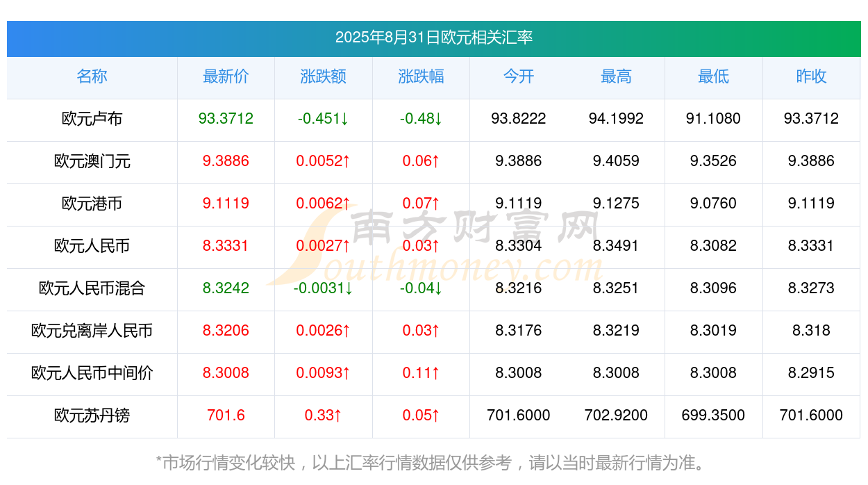The width and height of the screenshot is (868, 485).
Task: Select high value 702.9200
Action: tap(616, 416)
